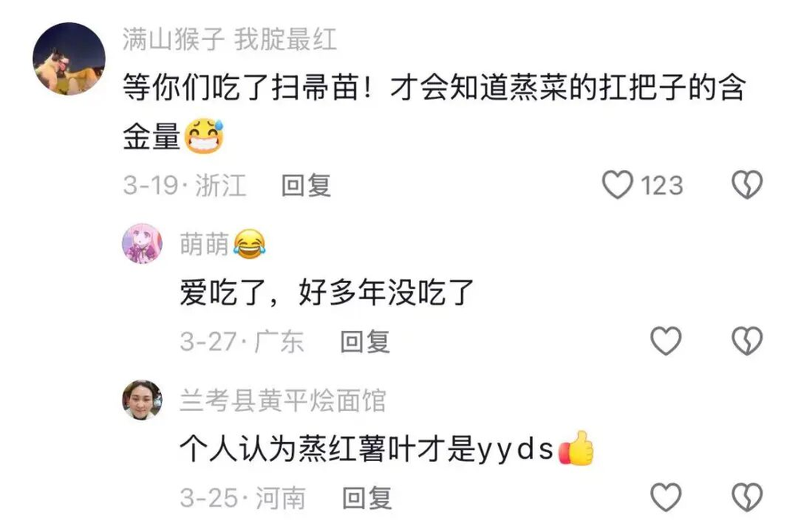Tap broken heart on 萌萌's reply
798x532 pixels.
tap(747, 341)
